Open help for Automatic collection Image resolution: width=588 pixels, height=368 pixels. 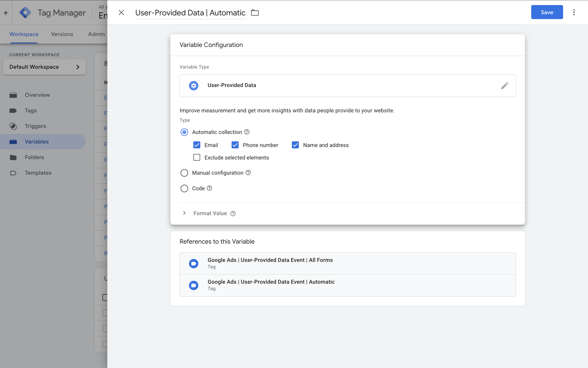tap(247, 132)
